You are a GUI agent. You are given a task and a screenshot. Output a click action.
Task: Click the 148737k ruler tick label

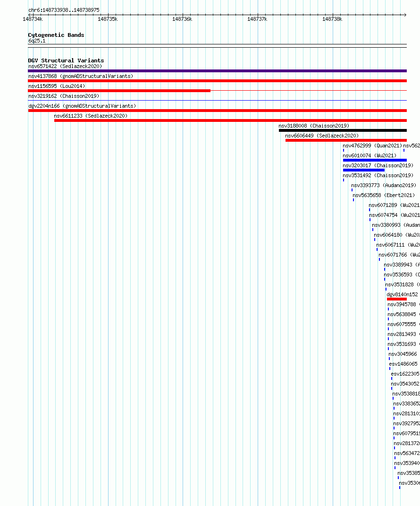point(257,19)
